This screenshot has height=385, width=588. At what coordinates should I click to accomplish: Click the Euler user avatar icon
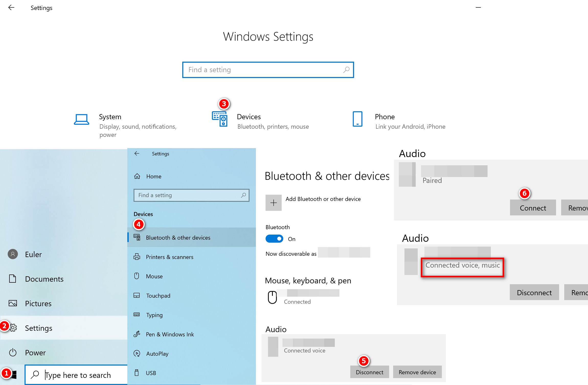13,254
